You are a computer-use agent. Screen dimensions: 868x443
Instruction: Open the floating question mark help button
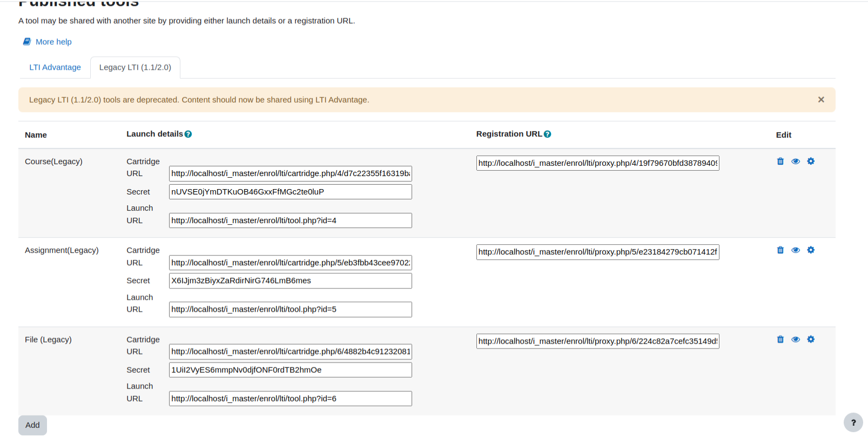pyautogui.click(x=853, y=422)
